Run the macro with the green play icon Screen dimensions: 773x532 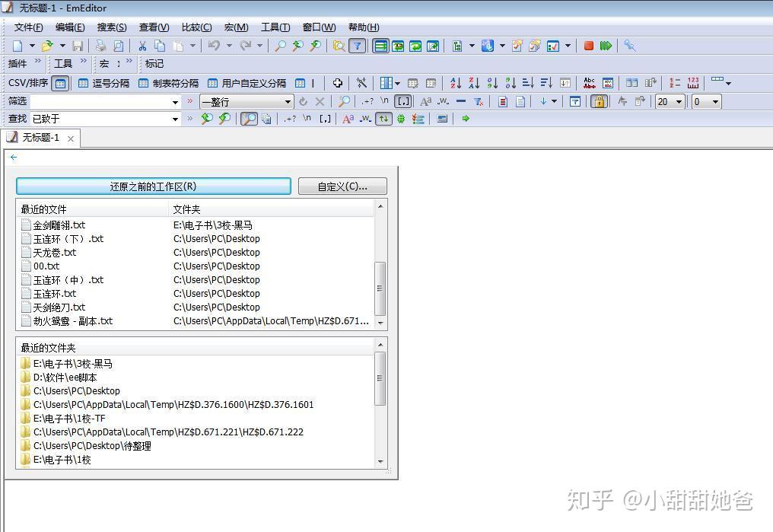coord(606,46)
